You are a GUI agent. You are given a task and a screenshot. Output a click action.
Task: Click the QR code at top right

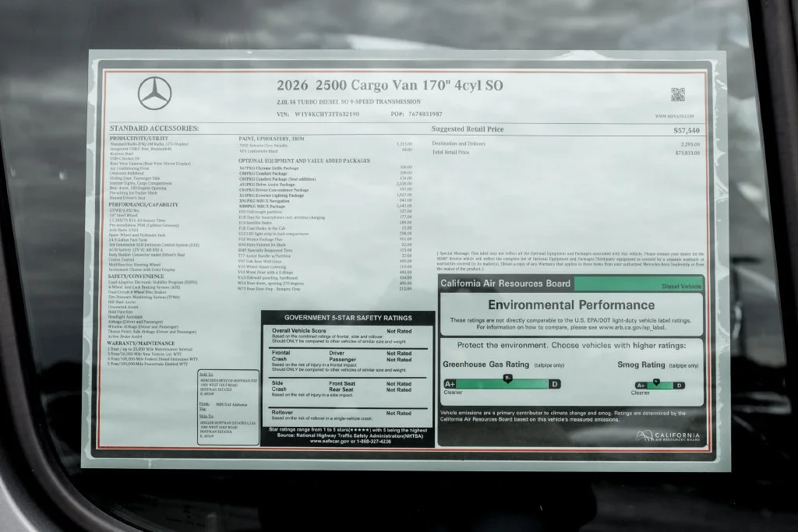(x=677, y=94)
